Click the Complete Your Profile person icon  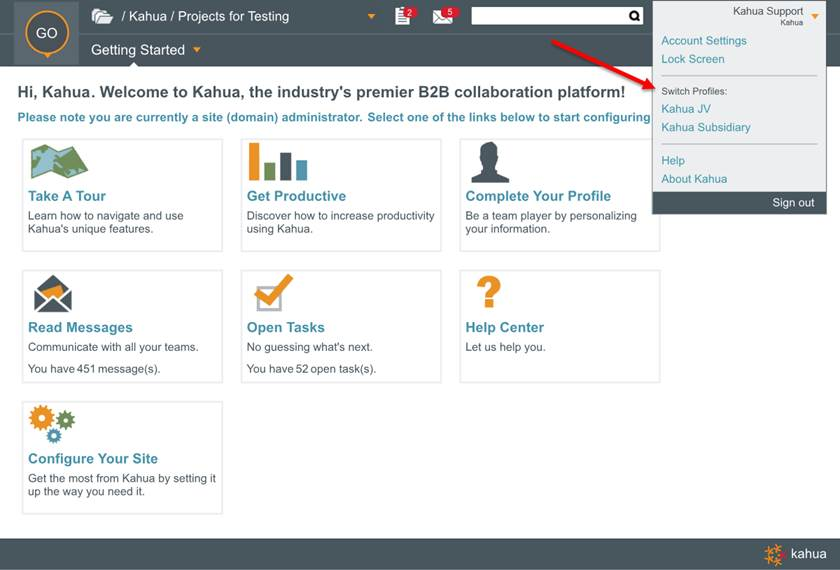[x=489, y=162]
